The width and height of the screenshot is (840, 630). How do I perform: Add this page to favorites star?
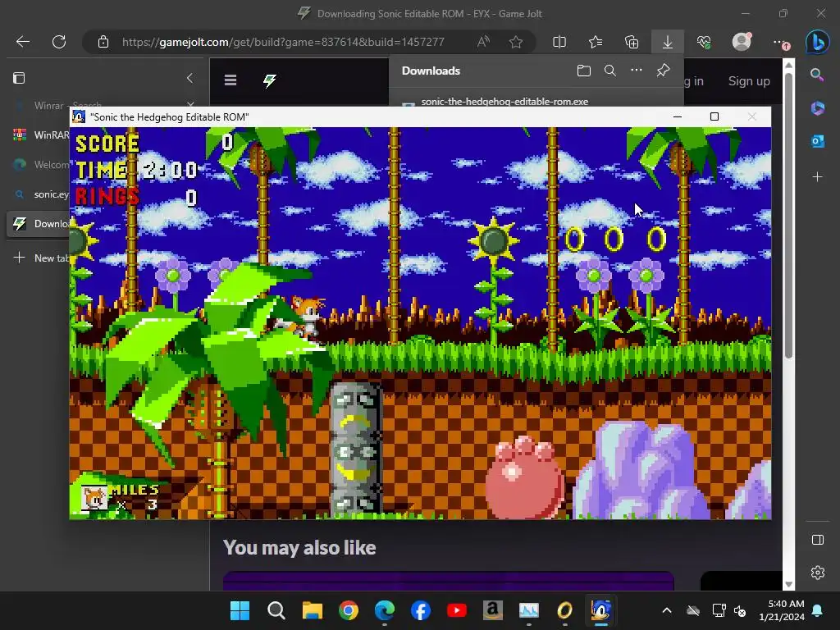[516, 42]
